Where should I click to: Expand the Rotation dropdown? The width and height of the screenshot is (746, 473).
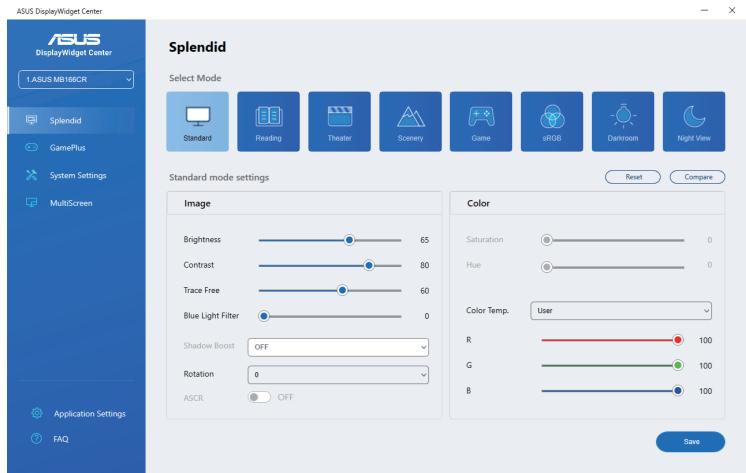tap(338, 374)
